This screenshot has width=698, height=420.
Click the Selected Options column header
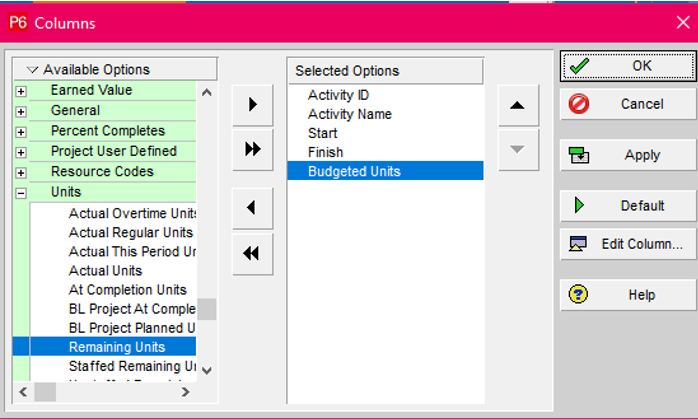386,71
